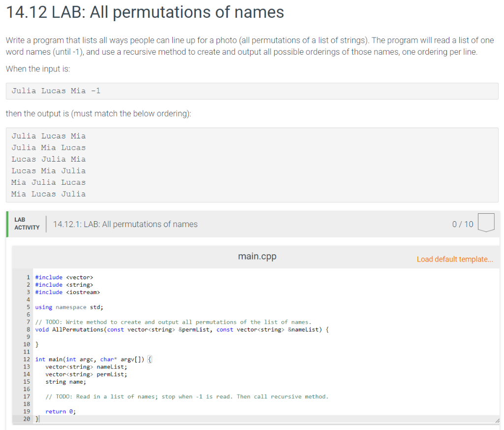Click the return 0; statement
This screenshot has width=504, height=430.
pyautogui.click(x=61, y=411)
